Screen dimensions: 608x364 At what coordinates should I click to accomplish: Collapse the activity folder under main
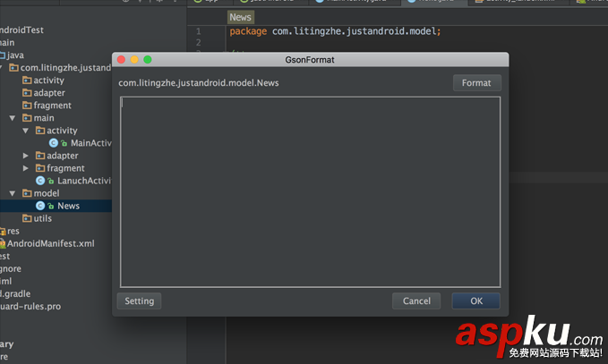26,131
